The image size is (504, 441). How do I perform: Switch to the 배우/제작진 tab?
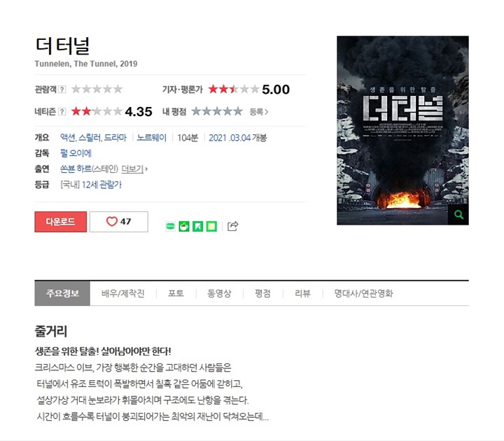[122, 293]
